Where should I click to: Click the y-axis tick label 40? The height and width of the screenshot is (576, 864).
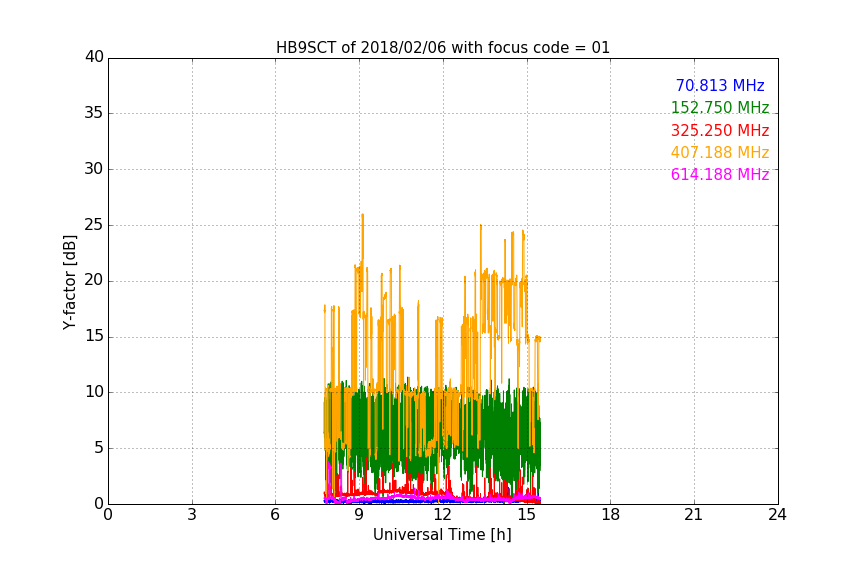coord(94,57)
